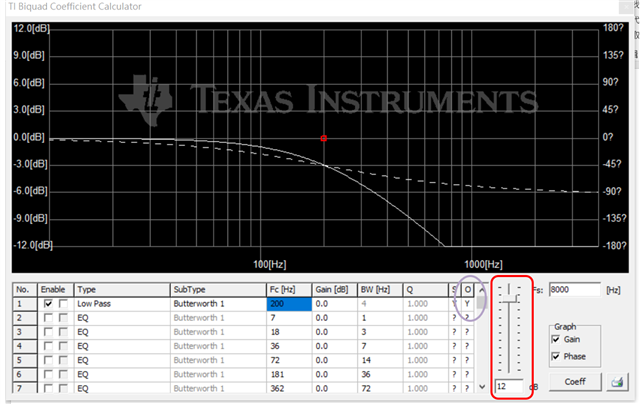
Task: Select Fc value 72 in row 5
Action: coord(289,360)
